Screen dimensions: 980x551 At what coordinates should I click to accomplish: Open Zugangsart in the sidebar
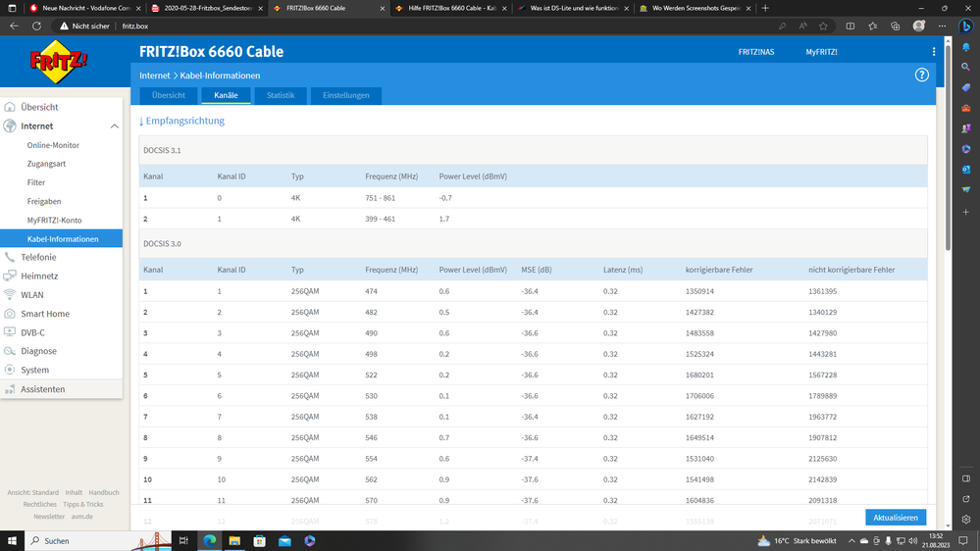46,164
